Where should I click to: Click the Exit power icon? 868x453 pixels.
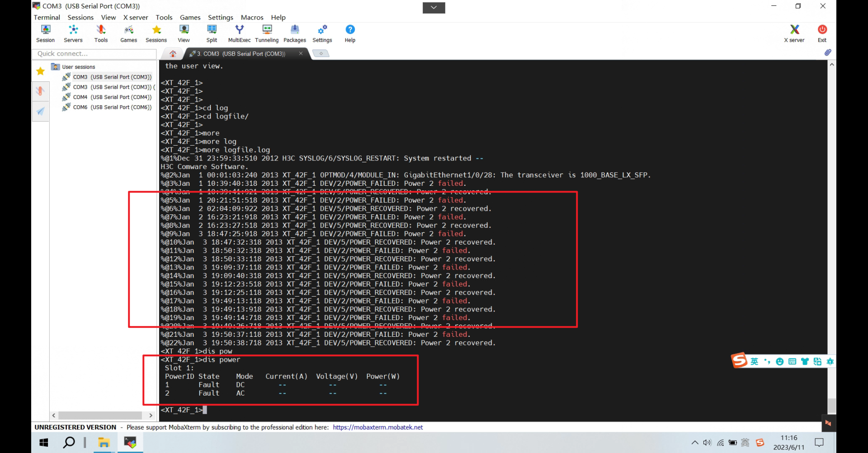tap(822, 34)
